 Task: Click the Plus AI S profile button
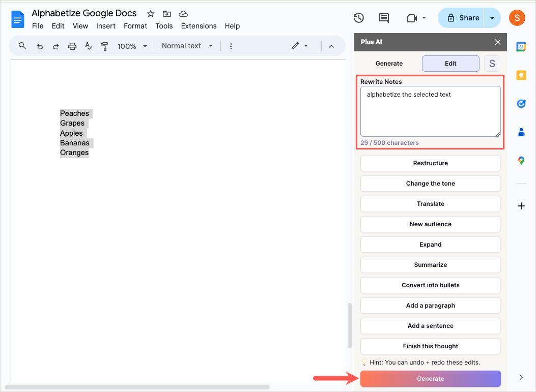coord(492,64)
